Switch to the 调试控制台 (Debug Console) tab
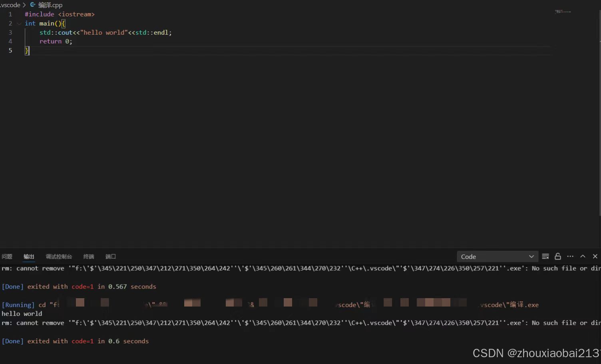Screen dimensions: 601x364 (59, 256)
